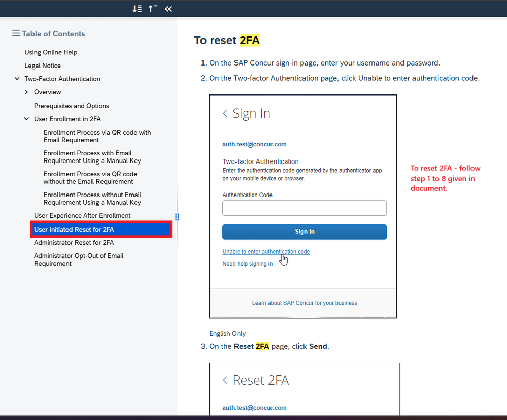Viewport: 507px width, 420px height.
Task: Select Prerequisites and Options topic
Action: (71, 106)
